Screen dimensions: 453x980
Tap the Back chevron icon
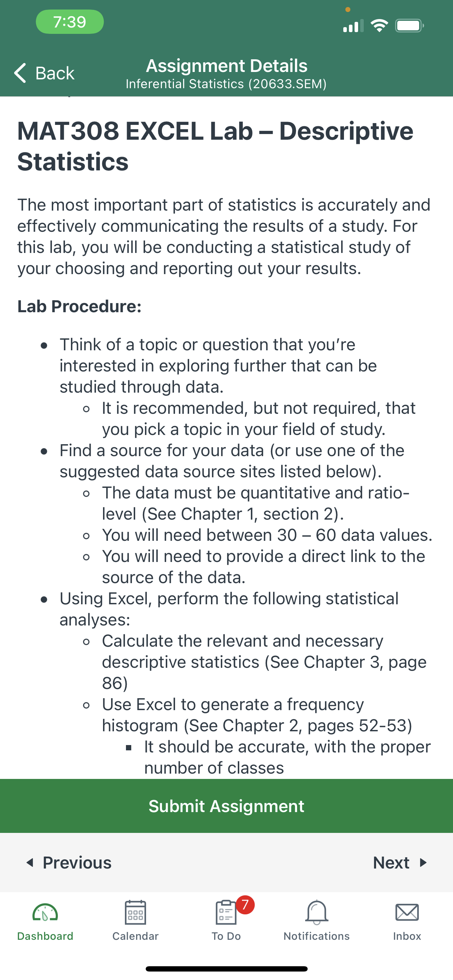pos(20,73)
